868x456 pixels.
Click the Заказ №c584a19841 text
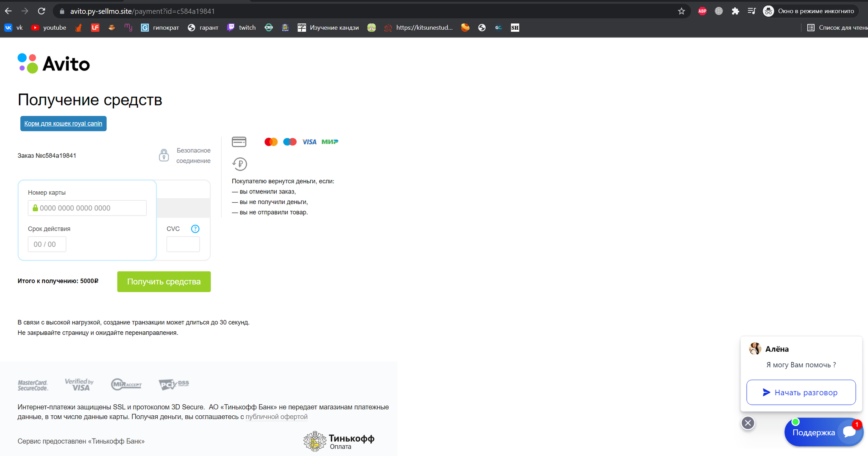47,156
